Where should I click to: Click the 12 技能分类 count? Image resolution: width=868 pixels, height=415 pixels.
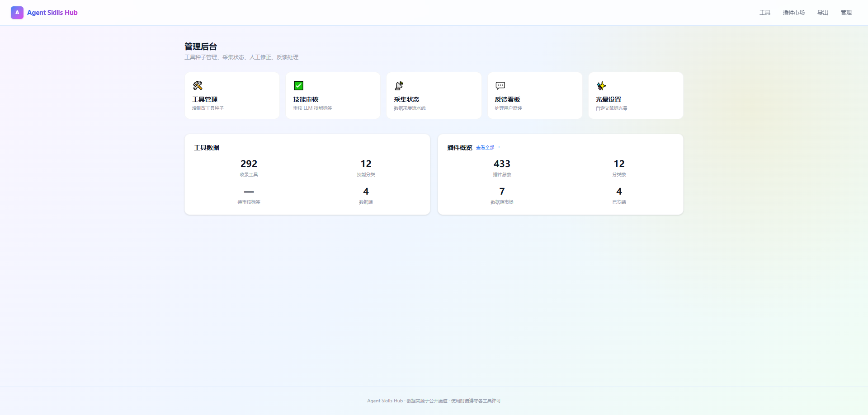point(366,163)
